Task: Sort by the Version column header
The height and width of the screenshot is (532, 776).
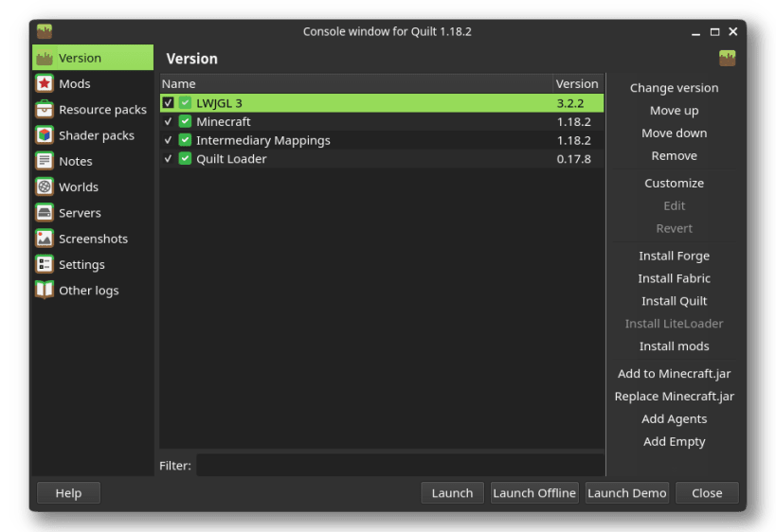Action: pyautogui.click(x=578, y=83)
